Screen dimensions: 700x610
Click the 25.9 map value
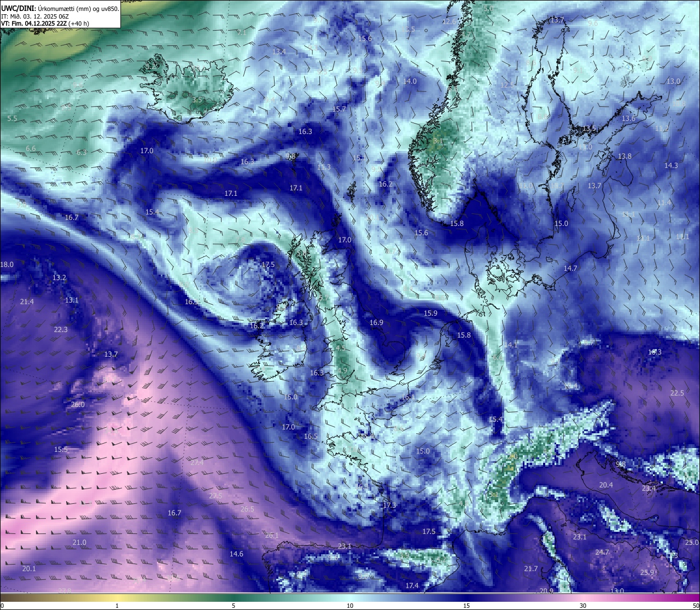[x=647, y=573]
